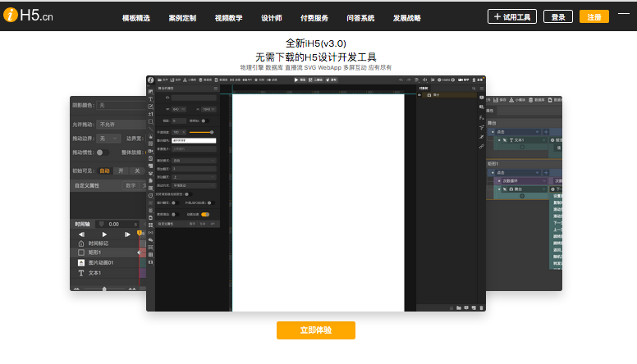Click the preview play icon in editor toolbar
Viewport: 637px width, 364px height.
[296, 80]
